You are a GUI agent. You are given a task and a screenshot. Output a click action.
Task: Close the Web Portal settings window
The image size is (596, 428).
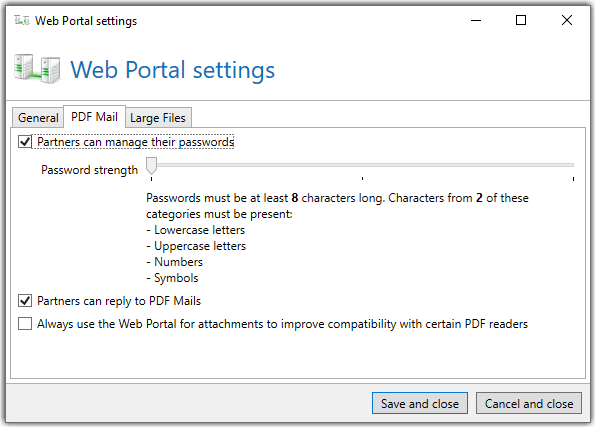click(566, 21)
